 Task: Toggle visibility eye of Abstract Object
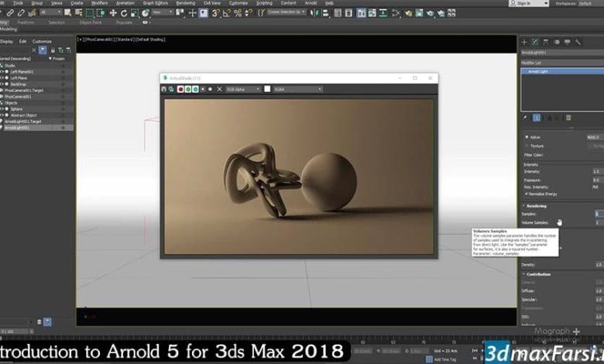pyautogui.click(x=2, y=115)
